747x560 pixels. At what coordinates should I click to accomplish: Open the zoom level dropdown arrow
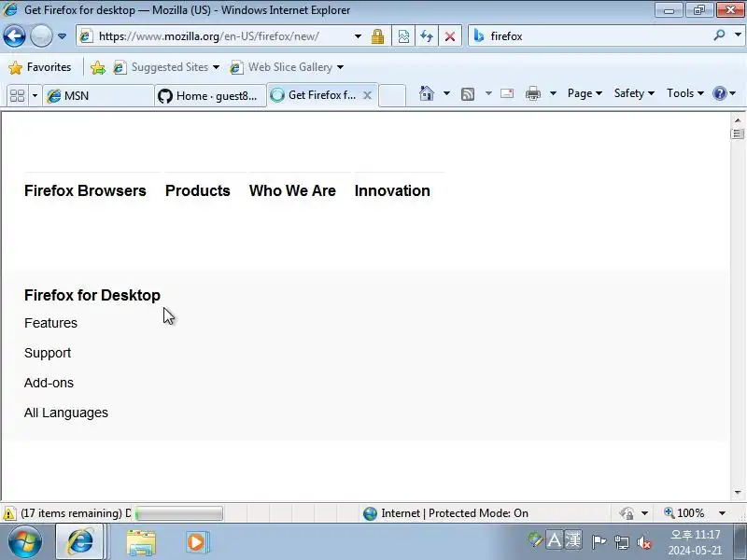[x=722, y=512]
